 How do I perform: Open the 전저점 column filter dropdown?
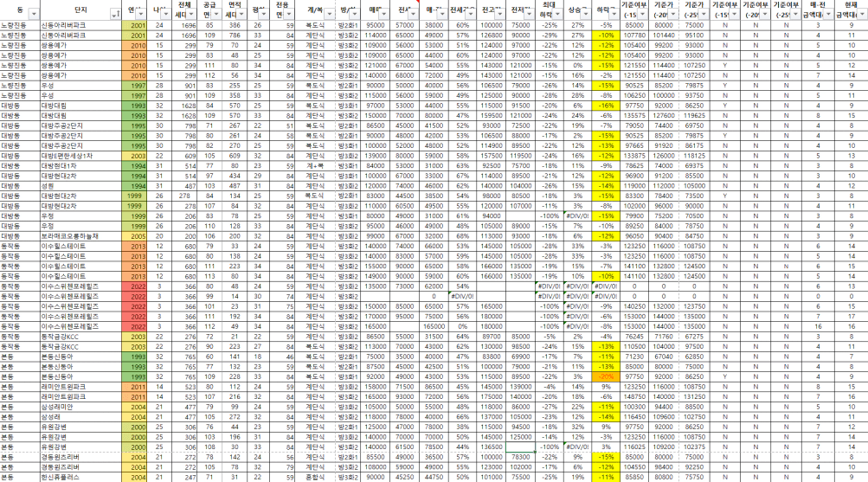pos(530,14)
